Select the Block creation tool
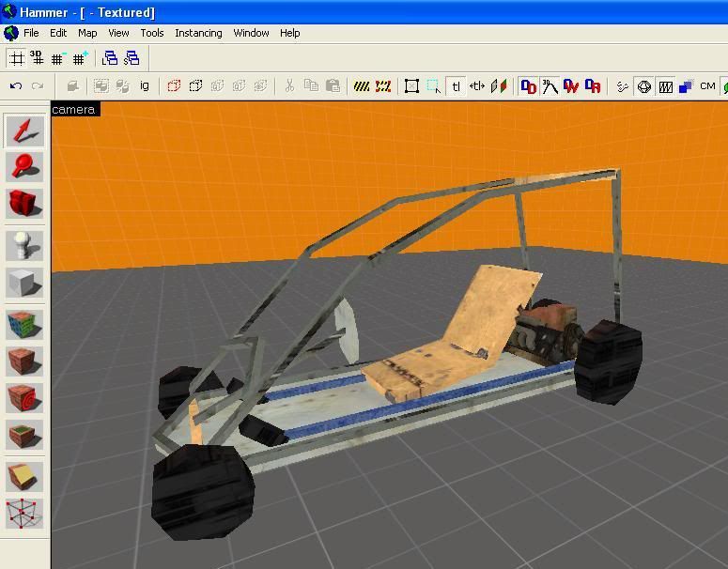Screen dimensions: 728x569 [25, 283]
